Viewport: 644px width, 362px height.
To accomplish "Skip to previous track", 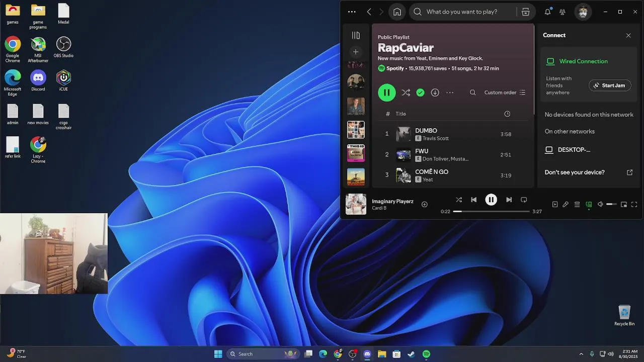I will (x=473, y=200).
